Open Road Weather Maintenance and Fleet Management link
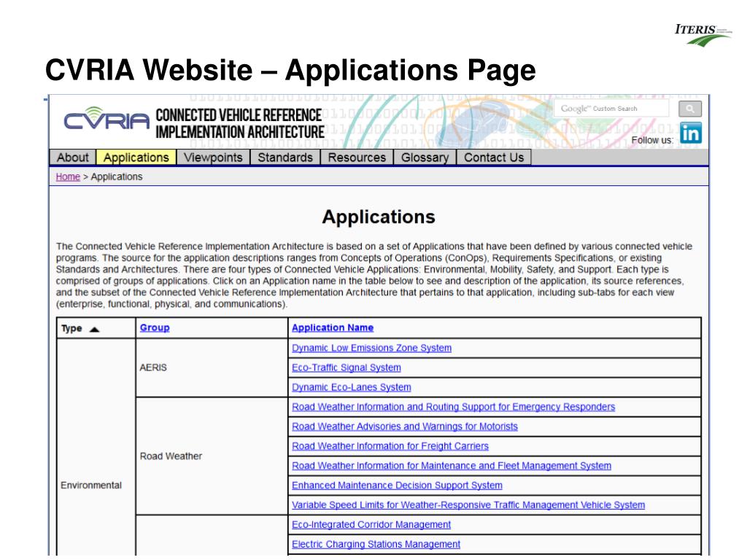This screenshot has width=747, height=560. tap(452, 466)
